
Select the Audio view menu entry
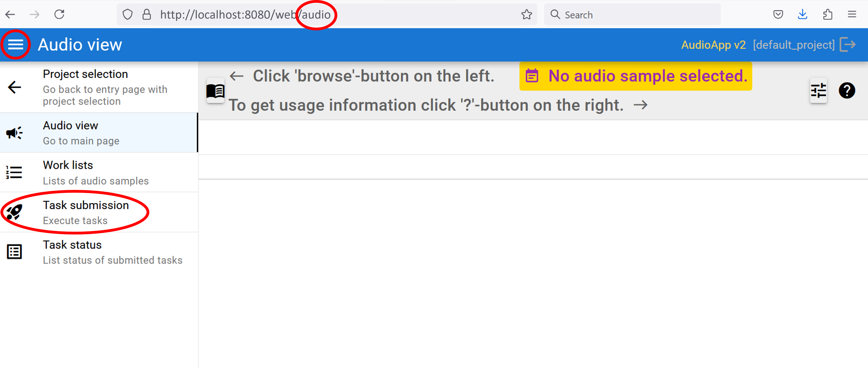point(99,133)
